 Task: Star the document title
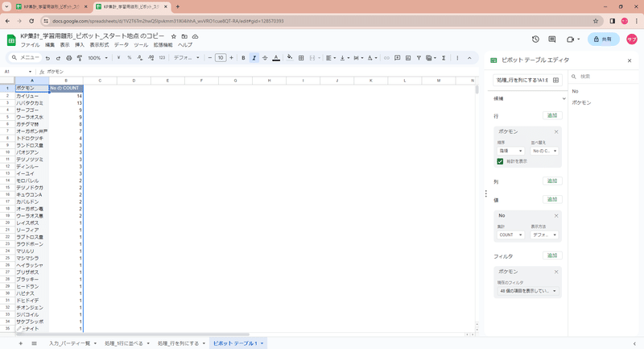(x=174, y=36)
